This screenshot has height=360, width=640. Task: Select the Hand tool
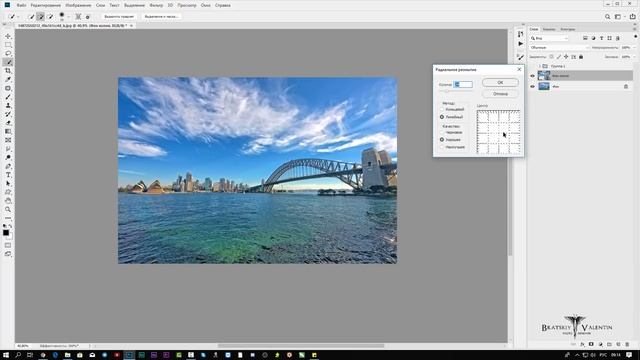point(8,200)
